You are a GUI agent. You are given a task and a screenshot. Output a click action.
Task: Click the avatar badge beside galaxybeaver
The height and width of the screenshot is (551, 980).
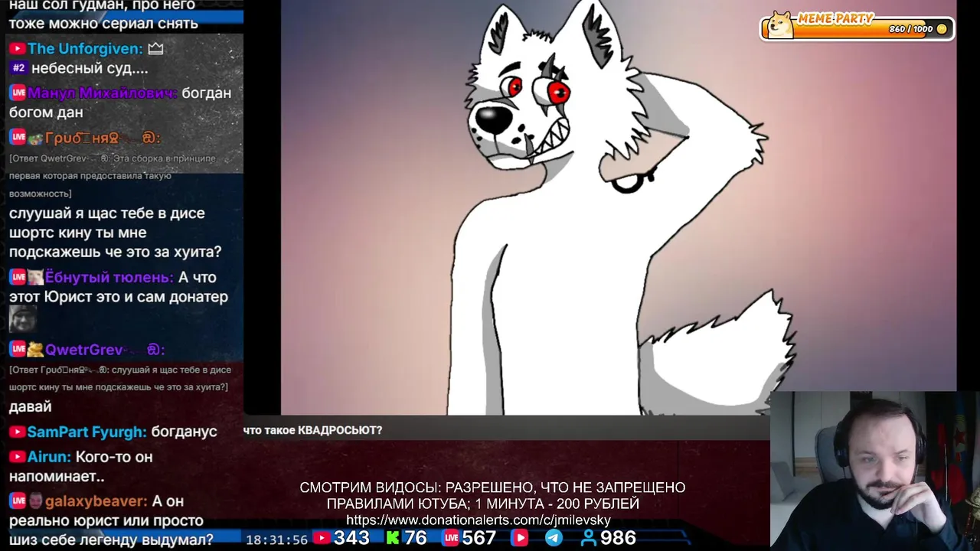(x=35, y=501)
